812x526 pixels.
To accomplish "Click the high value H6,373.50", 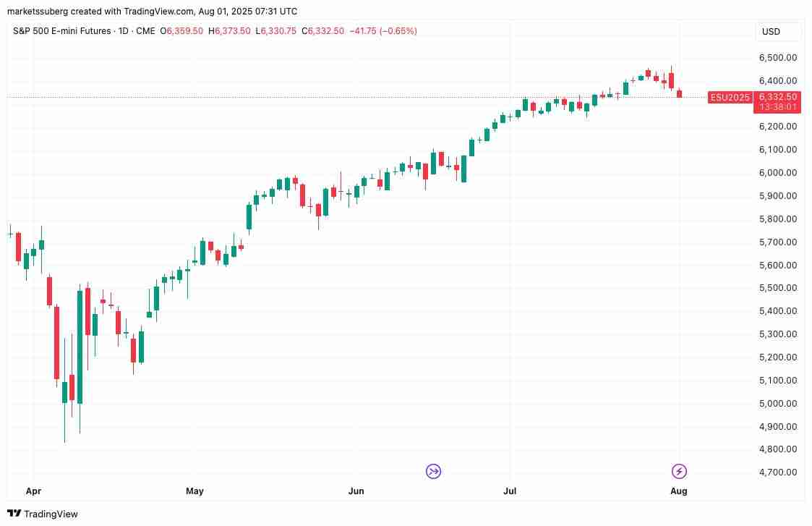I will click(x=231, y=31).
